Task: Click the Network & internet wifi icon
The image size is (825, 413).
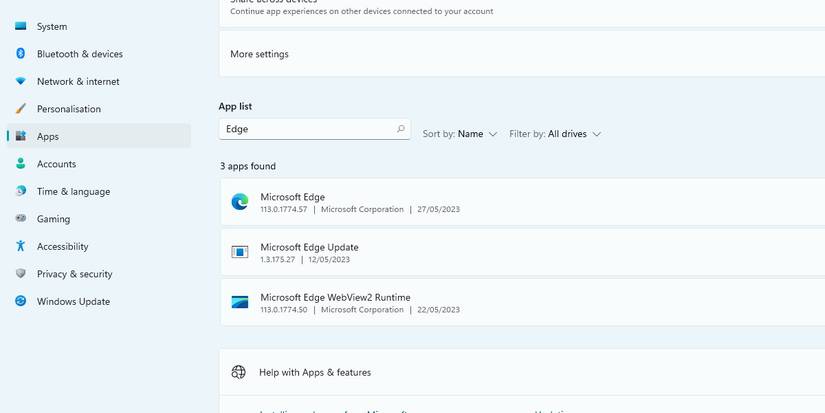Action: point(20,81)
